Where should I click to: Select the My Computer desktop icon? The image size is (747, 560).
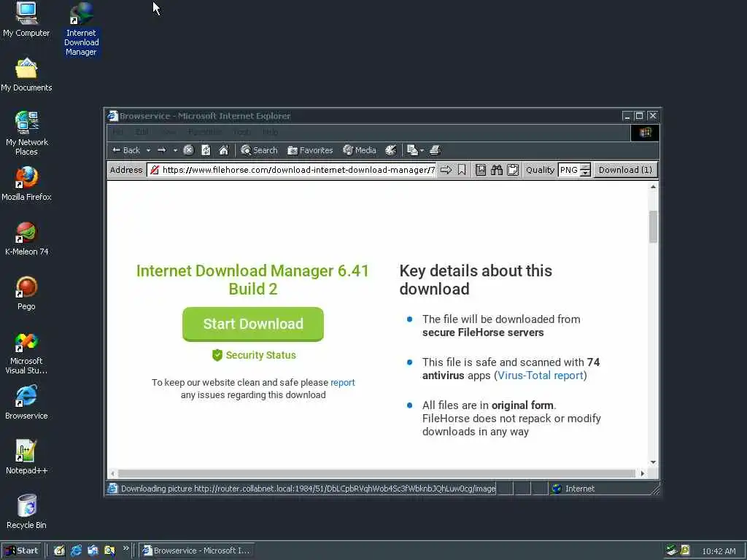pos(26,20)
